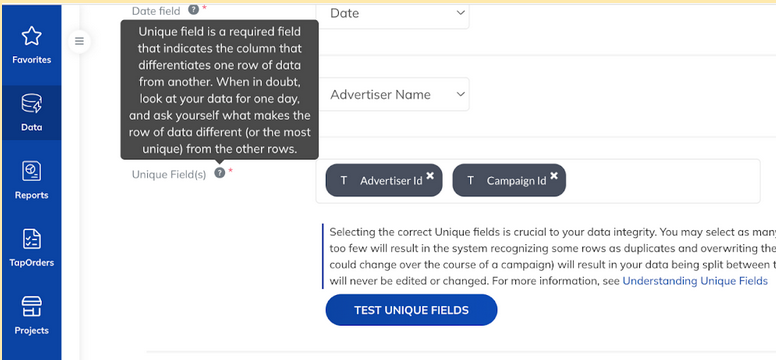The image size is (776, 360).
Task: Click the Projects label in sidebar
Action: point(32,330)
